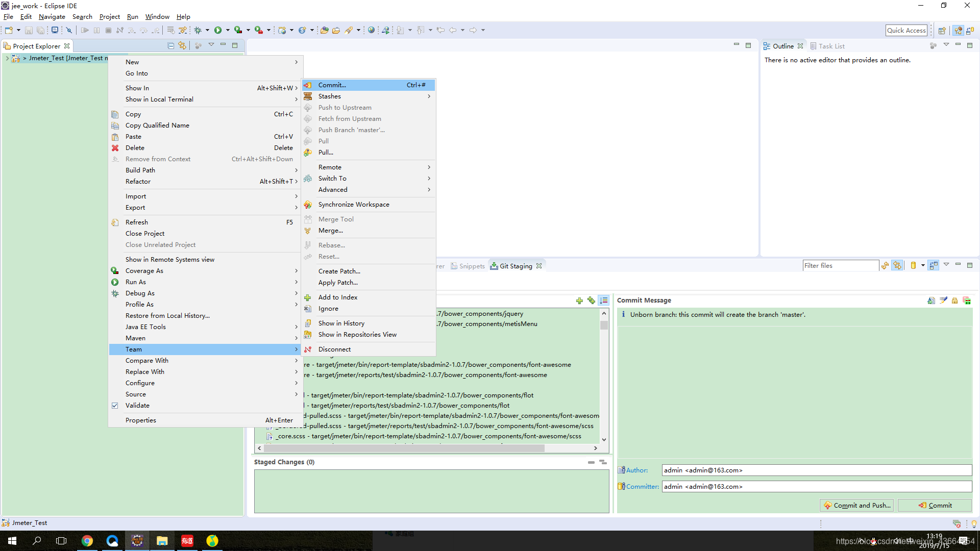Toggle Validate checkbox in context menu
The image size is (980, 551).
click(x=115, y=406)
